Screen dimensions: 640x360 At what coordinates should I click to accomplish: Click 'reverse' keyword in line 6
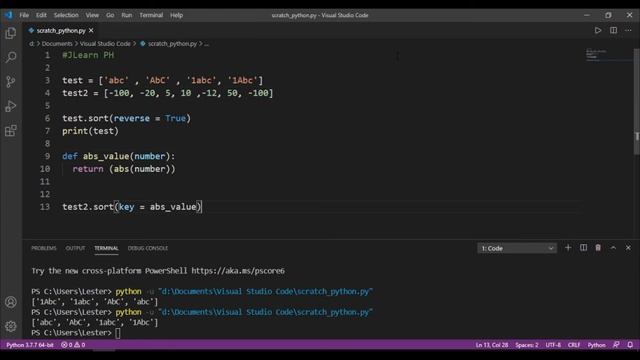tap(132, 118)
